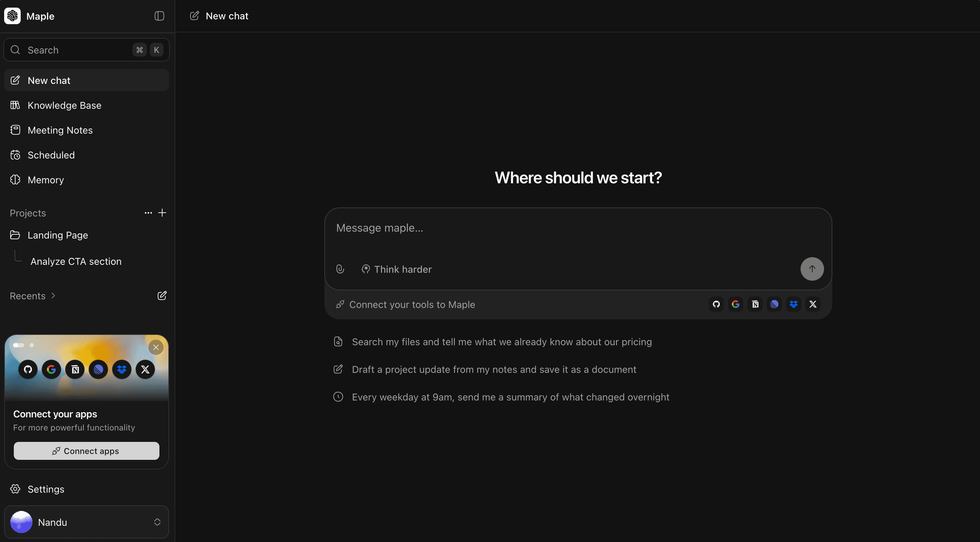Click Notion icon in Connect apps card
Screen dimensions: 980x542
75,369
